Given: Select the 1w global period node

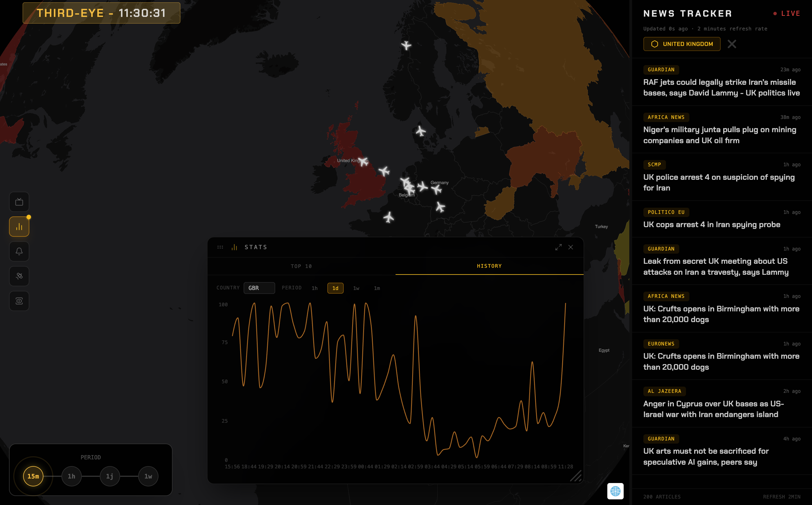Looking at the screenshot, I should pos(148,476).
